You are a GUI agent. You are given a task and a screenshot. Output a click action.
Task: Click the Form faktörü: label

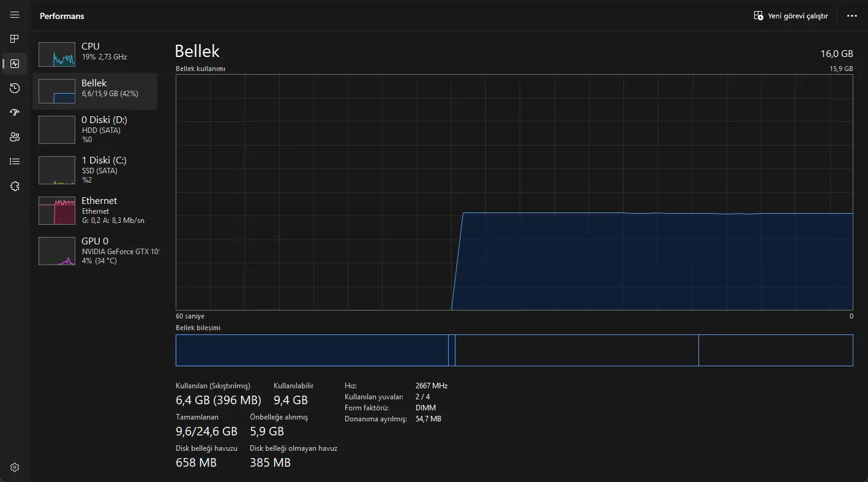366,408
